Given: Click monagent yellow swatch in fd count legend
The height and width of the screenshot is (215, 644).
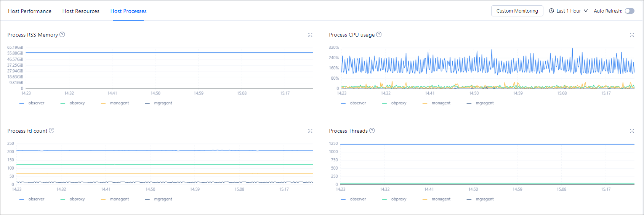Looking at the screenshot, I should click(103, 199).
